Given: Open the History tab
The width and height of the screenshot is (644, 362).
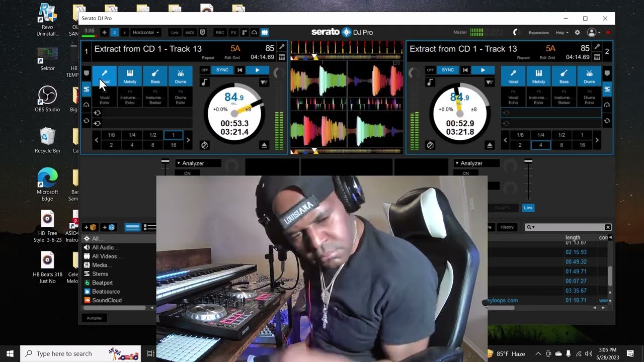Looking at the screenshot, I should click(x=507, y=227).
